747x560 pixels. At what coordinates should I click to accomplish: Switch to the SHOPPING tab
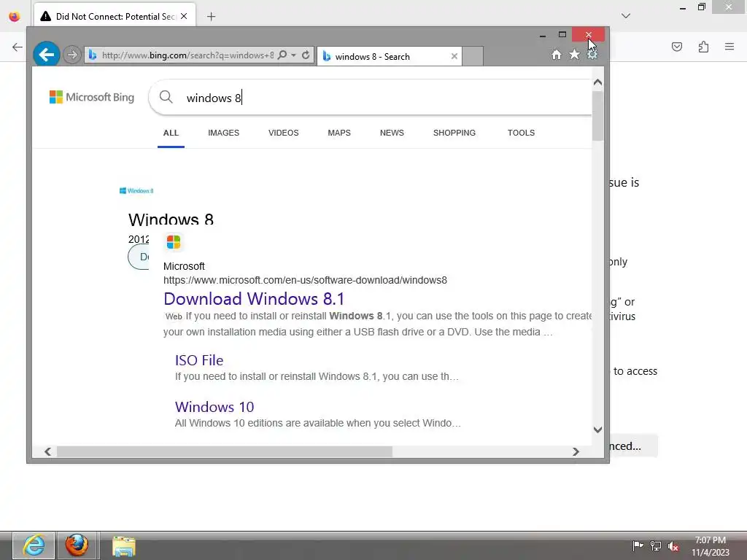[454, 133]
